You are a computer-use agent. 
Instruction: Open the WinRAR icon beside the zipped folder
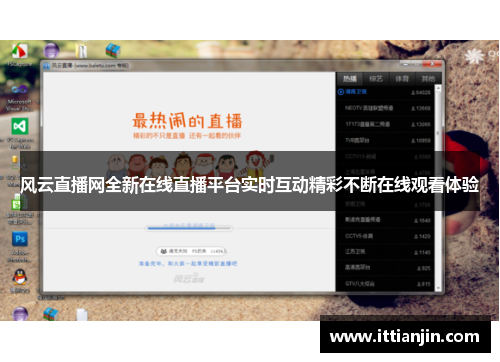(113, 51)
